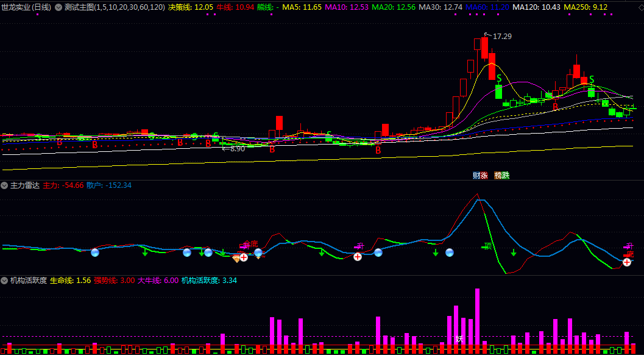Click the 生命线: 1.56 value
644x355 pixels.
70,281
